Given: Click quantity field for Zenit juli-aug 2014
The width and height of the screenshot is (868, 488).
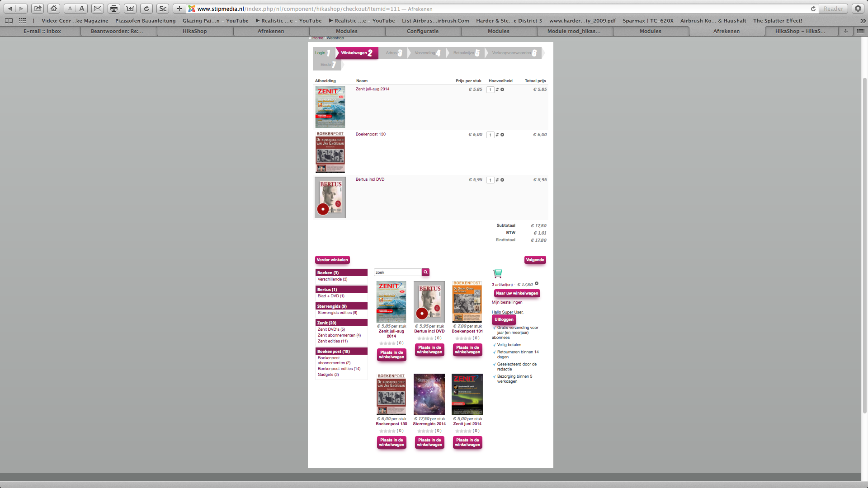Looking at the screenshot, I should click(x=490, y=89).
